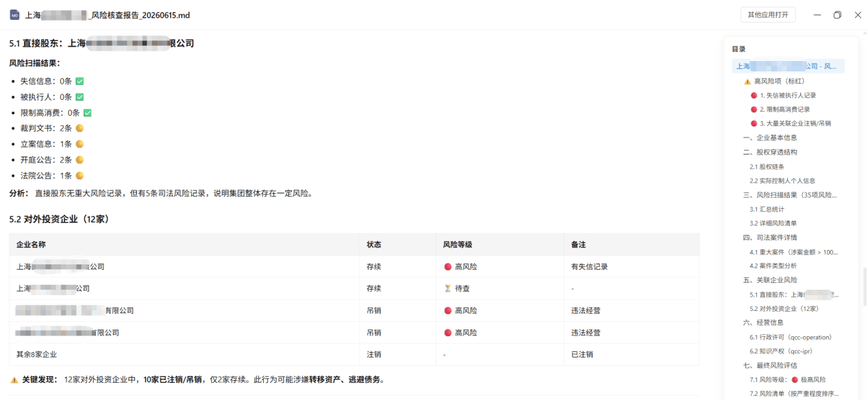Go to 6.2 知识产权（qcc-ipr）

pyautogui.click(x=783, y=351)
